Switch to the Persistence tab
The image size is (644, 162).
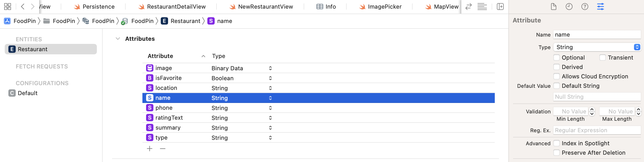[98, 7]
